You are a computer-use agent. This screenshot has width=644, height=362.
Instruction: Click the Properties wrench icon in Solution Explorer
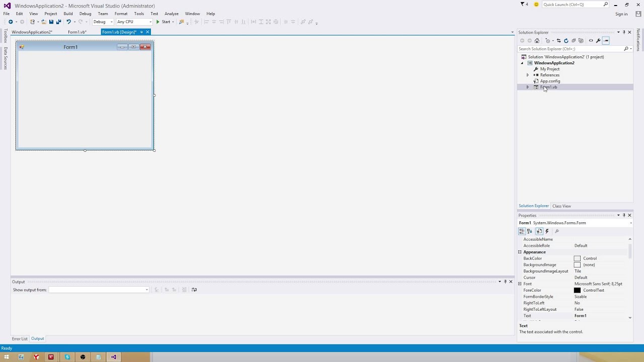[x=598, y=41]
